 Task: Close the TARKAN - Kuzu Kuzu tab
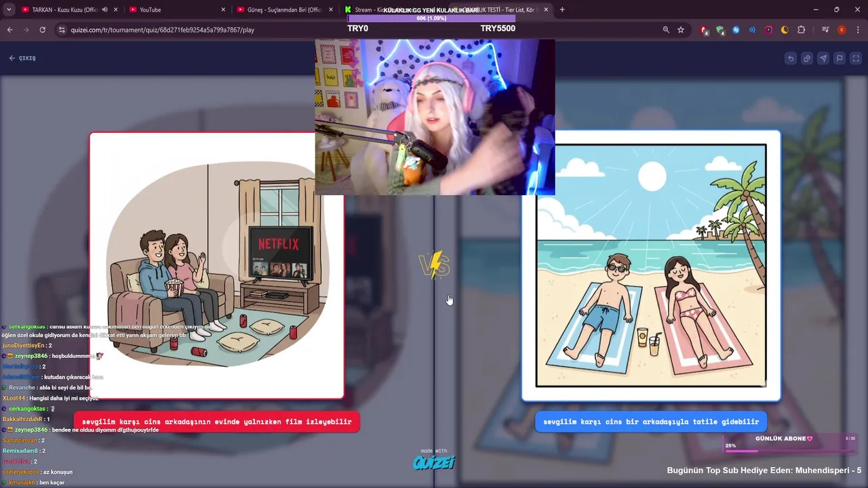point(116,9)
